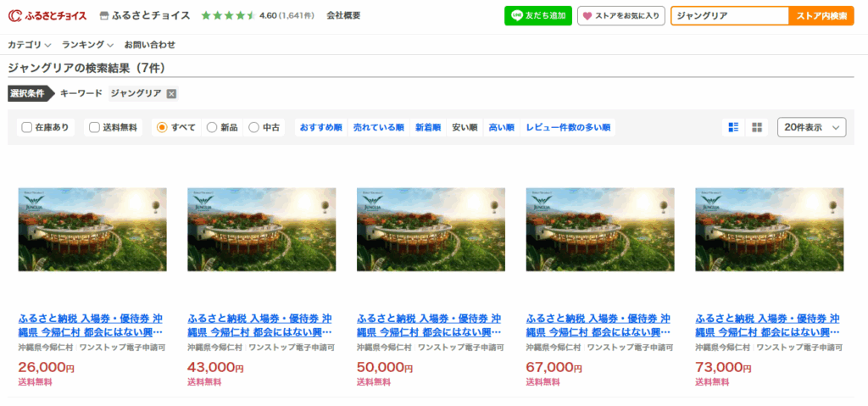The height and width of the screenshot is (406, 868).
Task: Click 送料無料 text under 26,000円 item
Action: 36,382
